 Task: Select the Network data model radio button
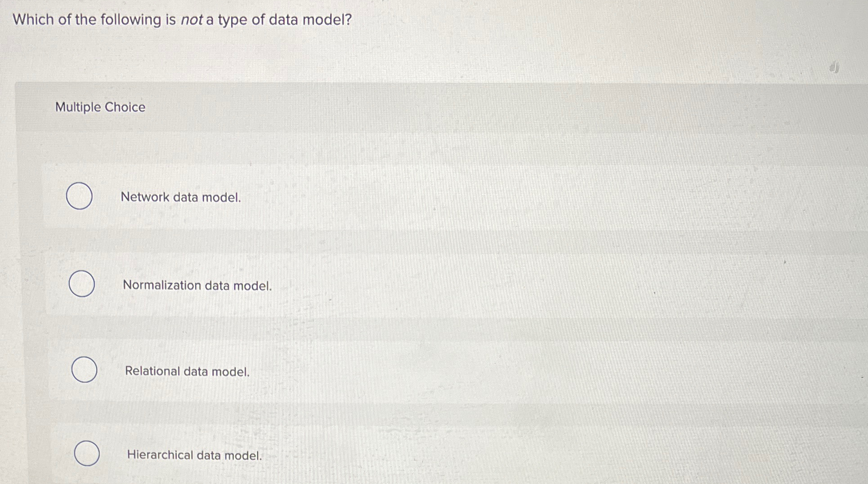coord(79,196)
